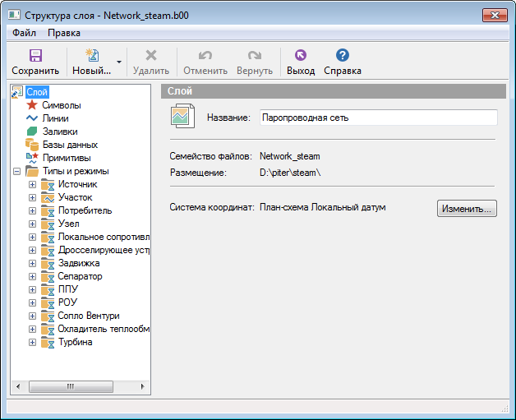Open the Файл menu
The height and width of the screenshot is (420, 516).
click(x=24, y=33)
